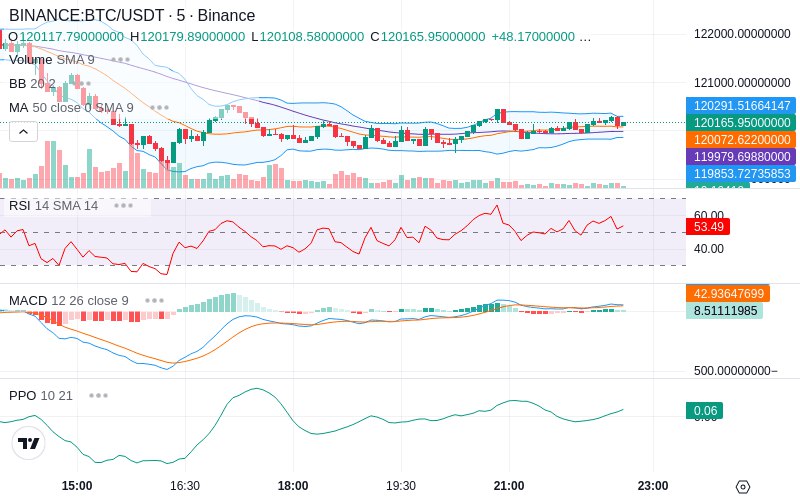Click the 19:30 time axis label
Viewport: 800px width, 500px height.
tap(401, 486)
